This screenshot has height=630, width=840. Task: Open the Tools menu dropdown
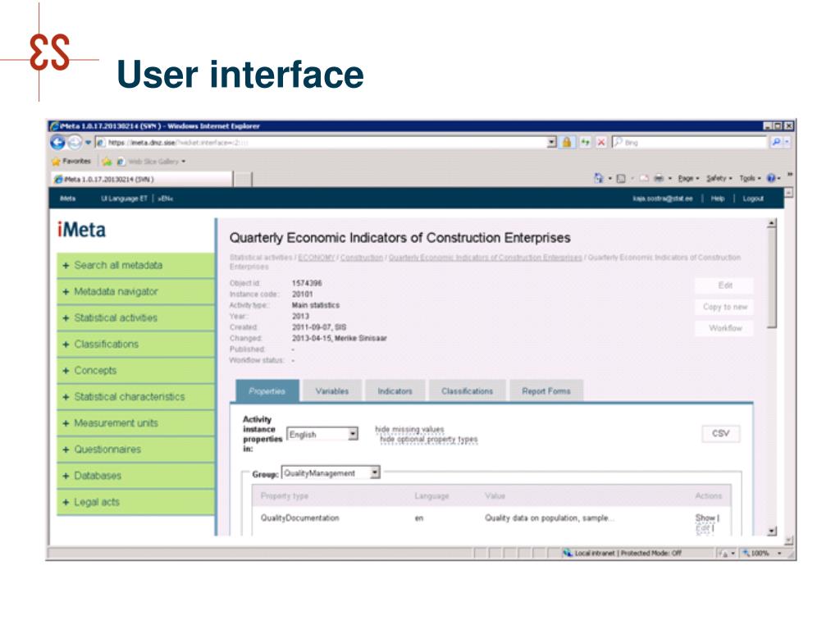point(750,178)
